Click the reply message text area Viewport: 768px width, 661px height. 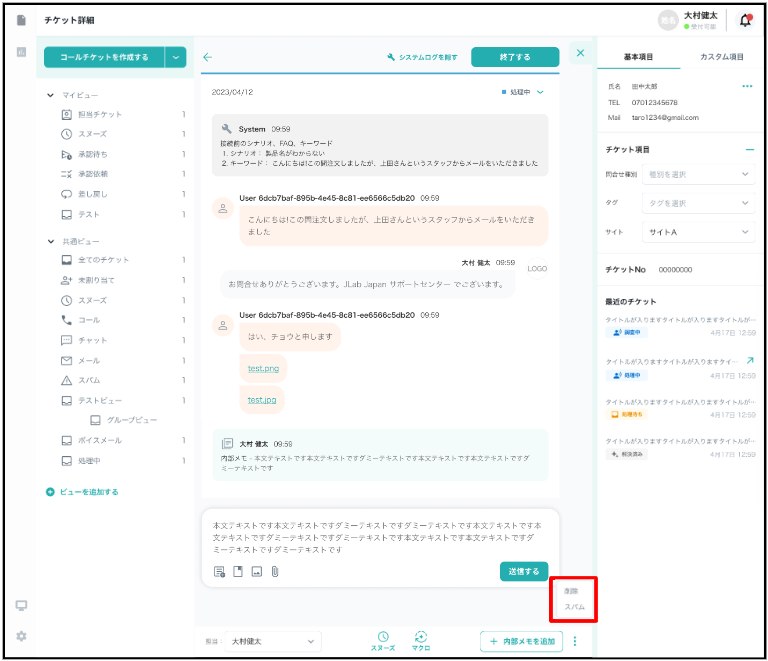380,536
